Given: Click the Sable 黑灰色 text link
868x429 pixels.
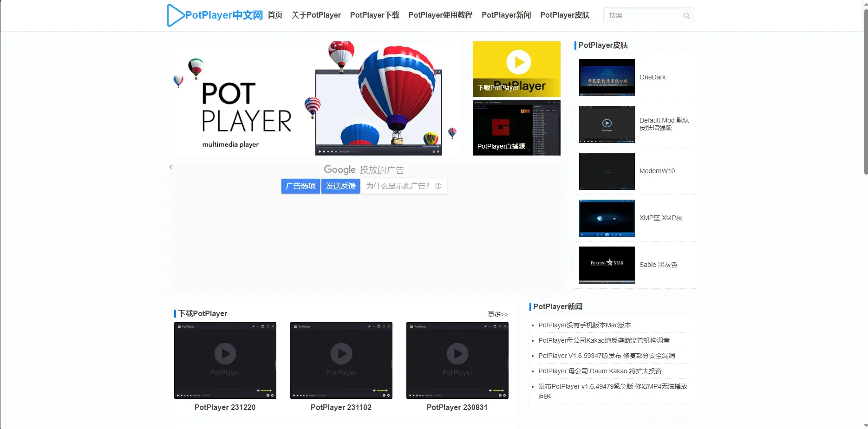Looking at the screenshot, I should [x=658, y=265].
